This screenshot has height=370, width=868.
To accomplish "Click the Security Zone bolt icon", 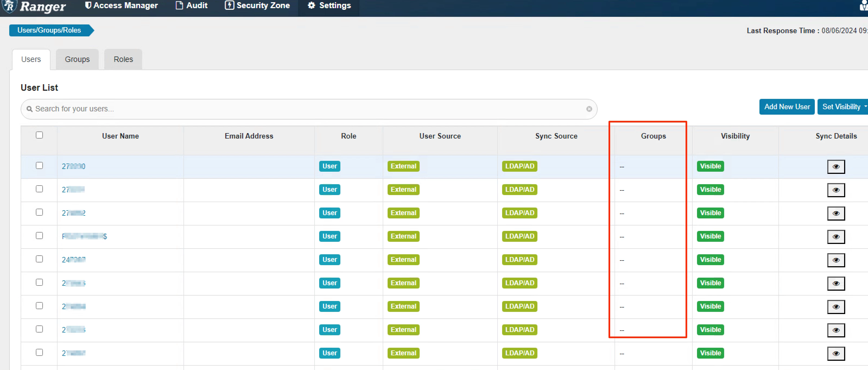I will (229, 5).
